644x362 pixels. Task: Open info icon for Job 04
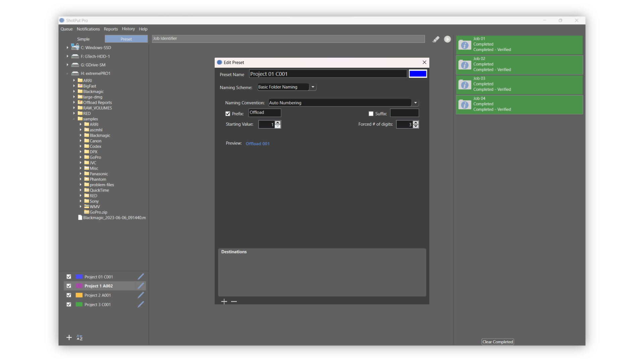point(465,105)
